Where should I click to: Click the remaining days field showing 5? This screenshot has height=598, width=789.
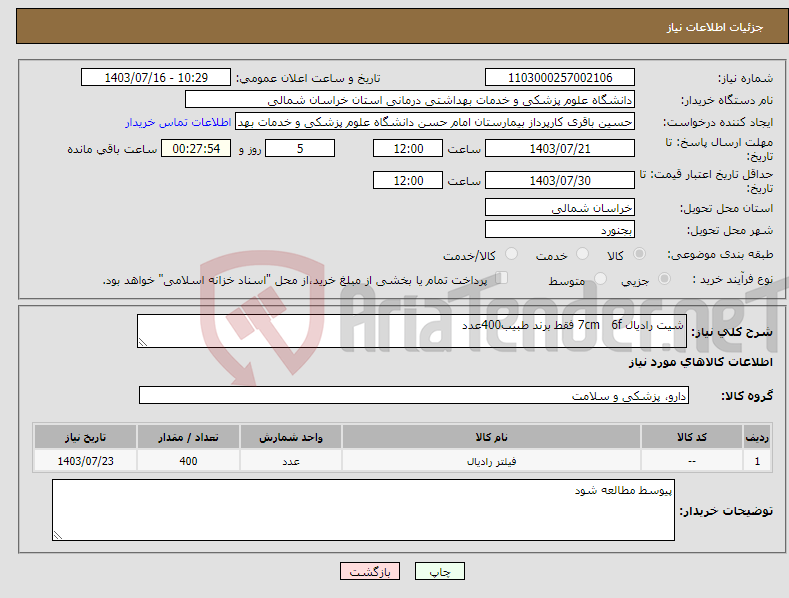300,148
